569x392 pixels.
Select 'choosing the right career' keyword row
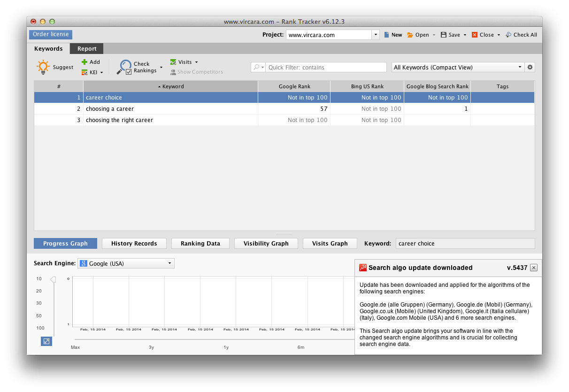tap(284, 120)
